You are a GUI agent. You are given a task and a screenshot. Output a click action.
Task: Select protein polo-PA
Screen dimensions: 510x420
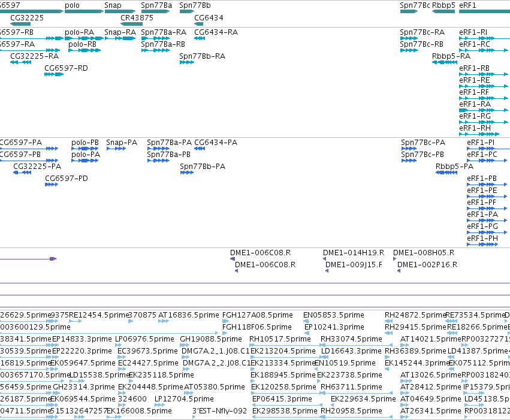pyautogui.click(x=86, y=155)
